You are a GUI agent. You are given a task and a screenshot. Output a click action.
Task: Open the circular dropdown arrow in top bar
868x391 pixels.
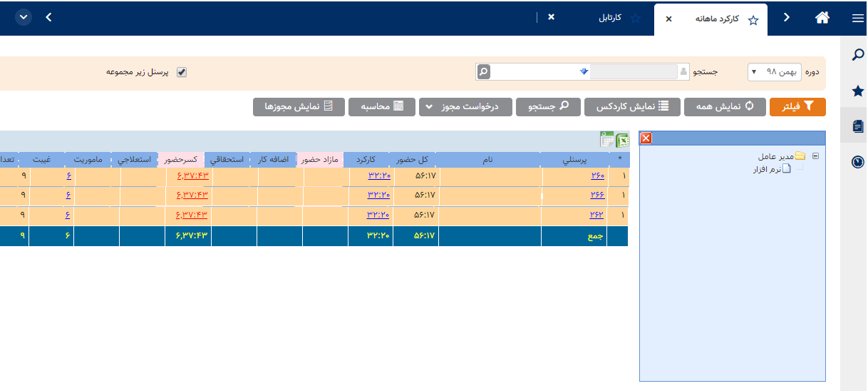24,17
